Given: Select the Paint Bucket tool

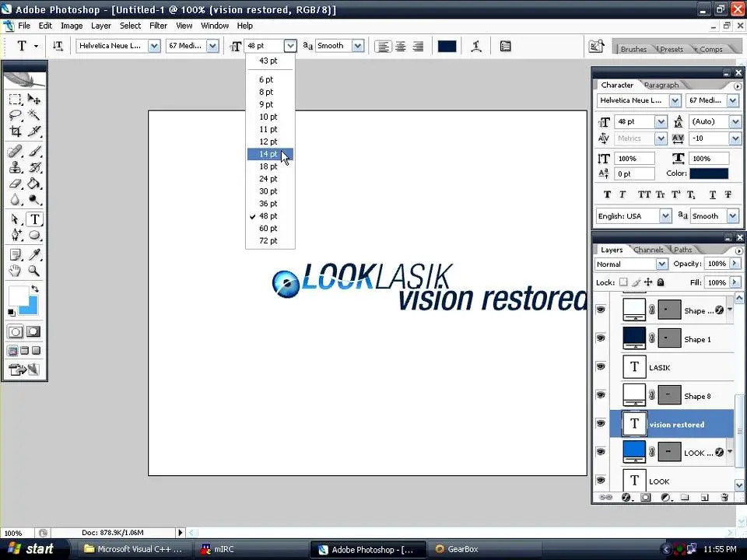Looking at the screenshot, I should (33, 184).
